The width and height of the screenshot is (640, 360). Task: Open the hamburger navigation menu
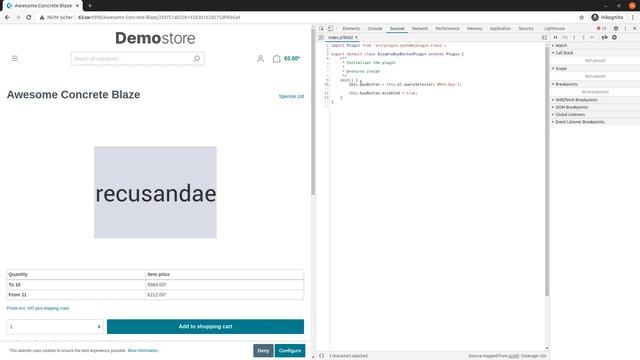(15, 58)
